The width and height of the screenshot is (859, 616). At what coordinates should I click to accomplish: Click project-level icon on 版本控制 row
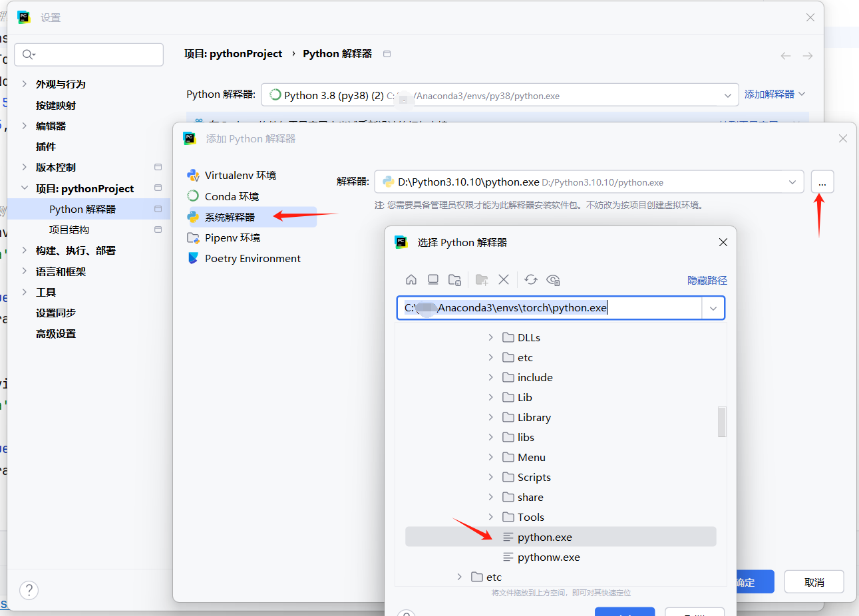click(158, 167)
